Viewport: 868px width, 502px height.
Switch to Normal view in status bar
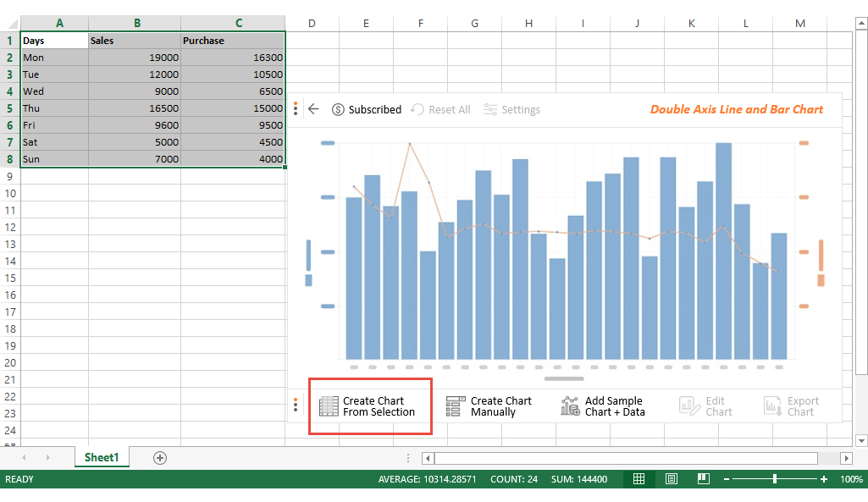[x=639, y=479]
